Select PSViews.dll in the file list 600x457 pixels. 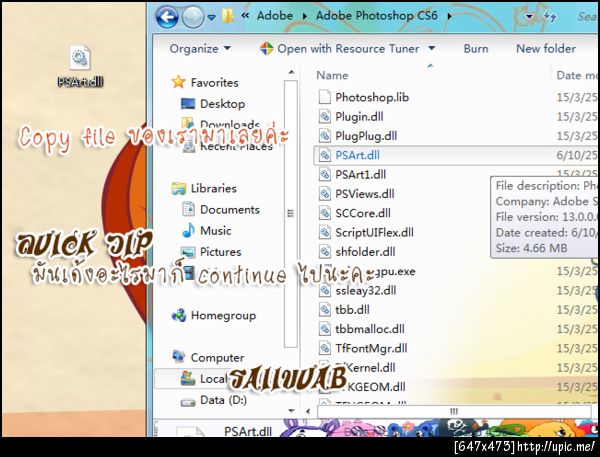365,194
